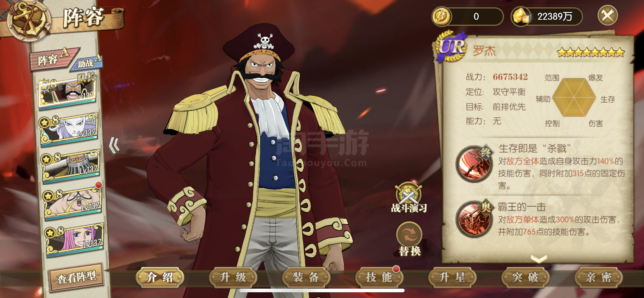The image size is (644, 298).
Task: Click the anchor emblem beside 阵容
Action: (x=28, y=19)
